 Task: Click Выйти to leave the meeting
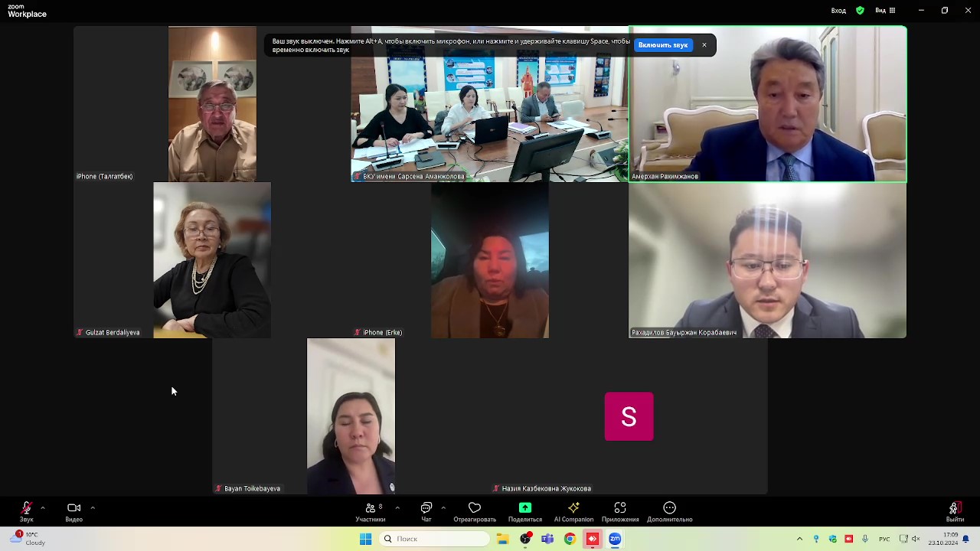click(954, 511)
